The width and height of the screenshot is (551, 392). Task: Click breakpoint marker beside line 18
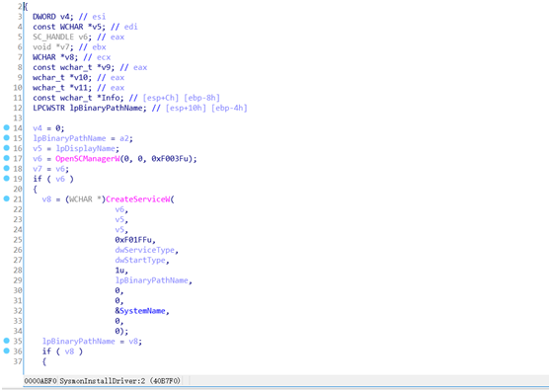(6, 168)
